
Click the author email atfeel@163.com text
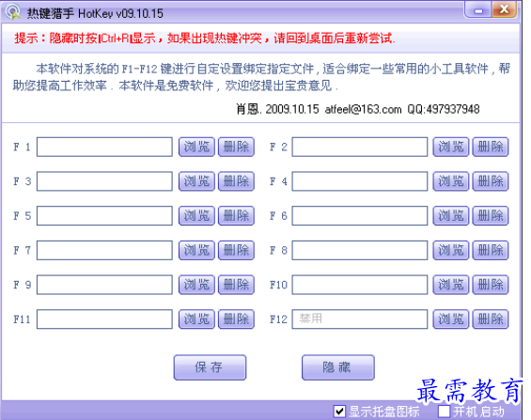click(x=363, y=109)
